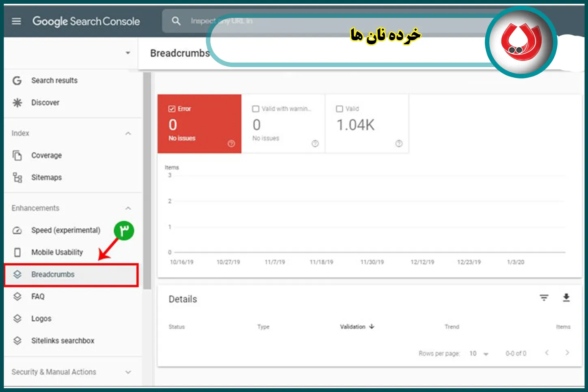This screenshot has height=392, width=588.
Task: Click help icon in Valid with warnings card
Action: [x=315, y=143]
